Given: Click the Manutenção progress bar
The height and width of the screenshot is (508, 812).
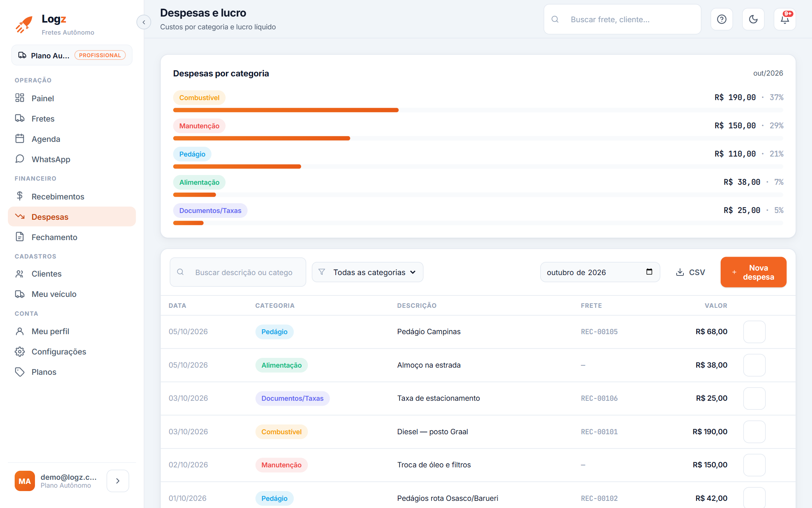Looking at the screenshot, I should click(x=478, y=138).
